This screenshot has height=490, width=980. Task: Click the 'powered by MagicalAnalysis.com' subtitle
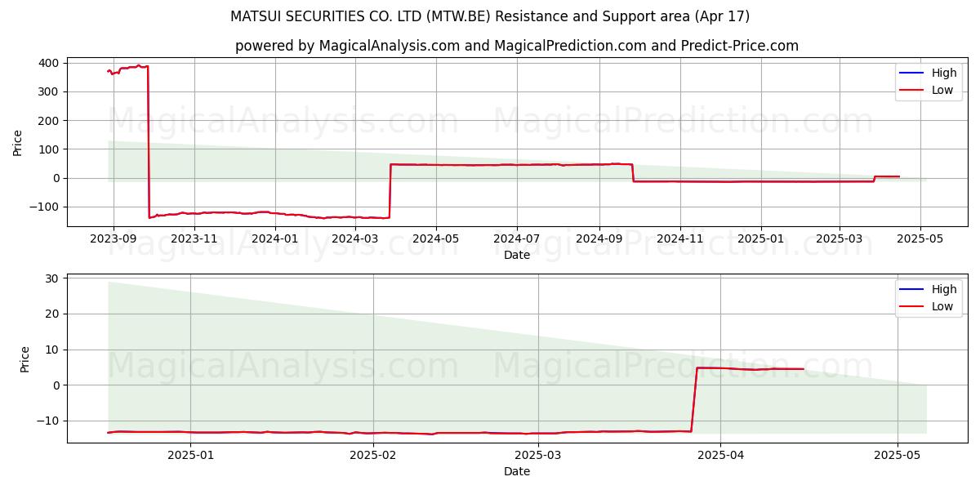pos(517,46)
